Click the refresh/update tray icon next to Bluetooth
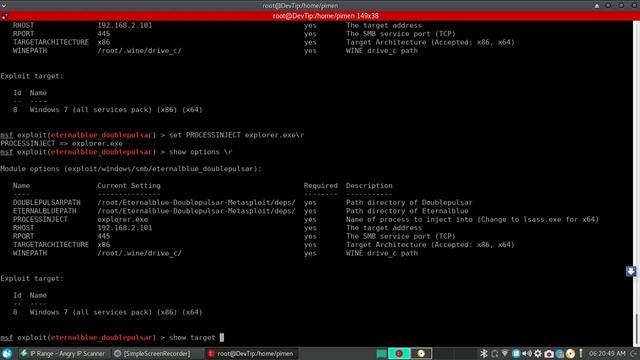Screen dimensions: 640x360 point(494,353)
